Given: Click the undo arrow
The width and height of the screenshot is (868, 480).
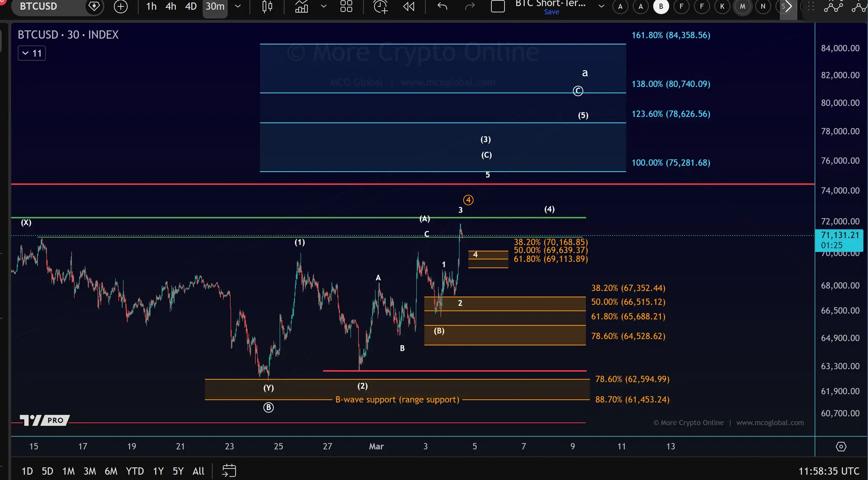Looking at the screenshot, I should pos(442,6).
